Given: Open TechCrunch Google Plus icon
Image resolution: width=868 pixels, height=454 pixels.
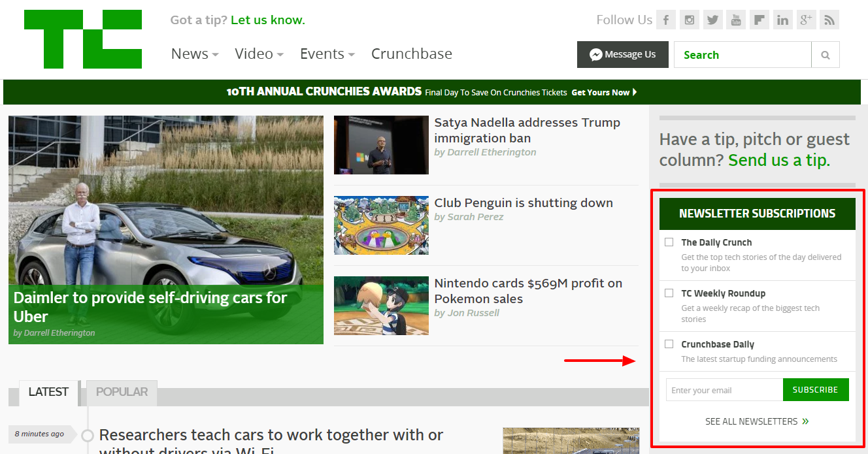Looking at the screenshot, I should click(806, 20).
